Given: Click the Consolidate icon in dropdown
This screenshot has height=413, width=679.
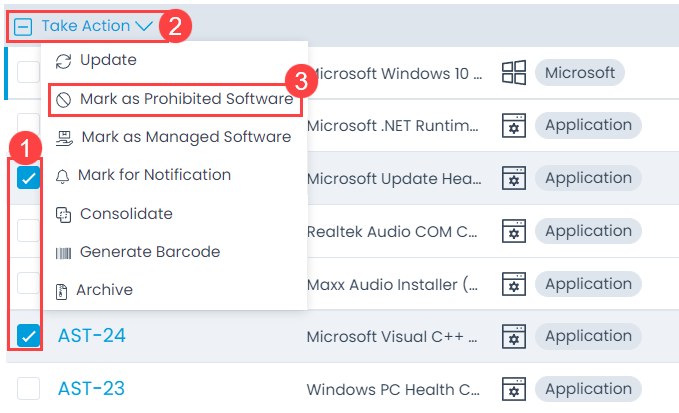Looking at the screenshot, I should (63, 215).
